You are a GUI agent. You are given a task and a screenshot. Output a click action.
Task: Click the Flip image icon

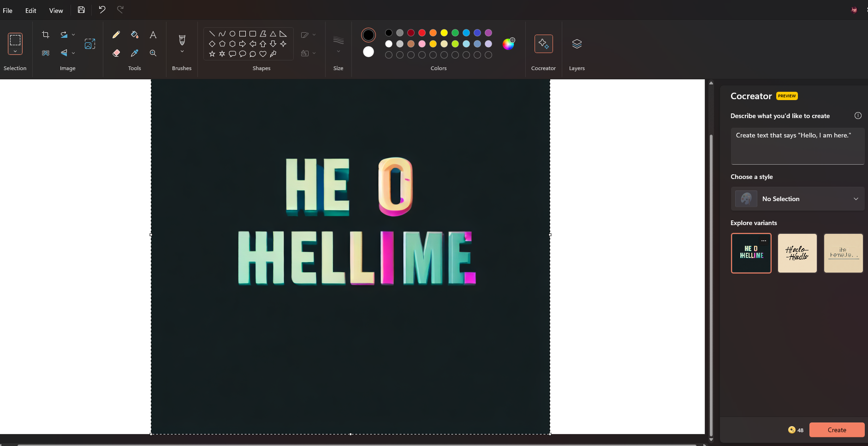coord(64,53)
